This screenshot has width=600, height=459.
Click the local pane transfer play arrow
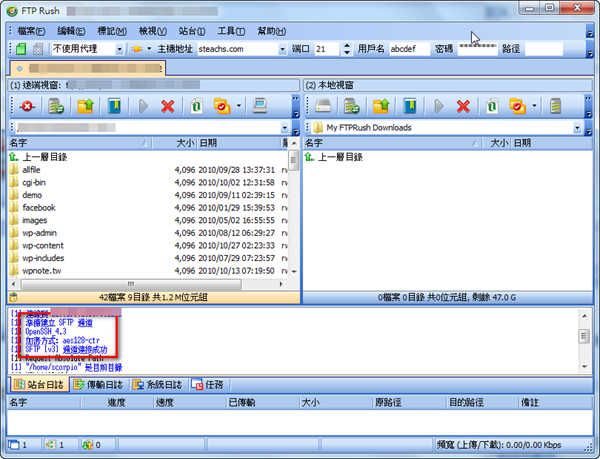[x=439, y=106]
